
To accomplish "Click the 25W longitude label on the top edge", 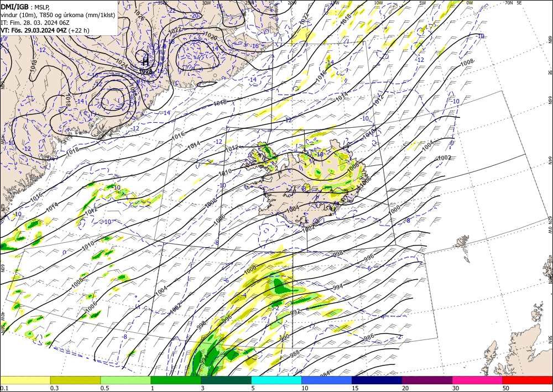I will (x=249, y=3).
